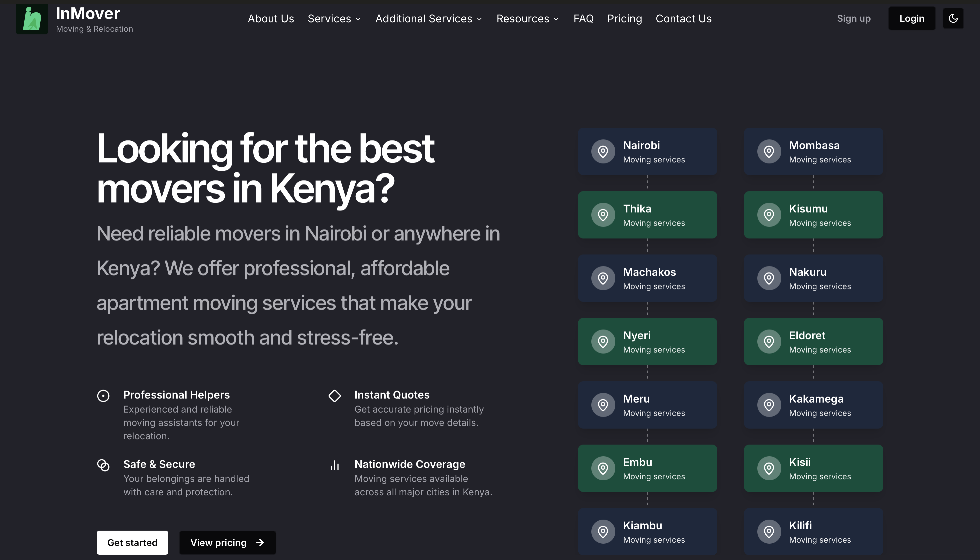Click the Professional Helpers circle icon
980x560 pixels.
click(103, 396)
